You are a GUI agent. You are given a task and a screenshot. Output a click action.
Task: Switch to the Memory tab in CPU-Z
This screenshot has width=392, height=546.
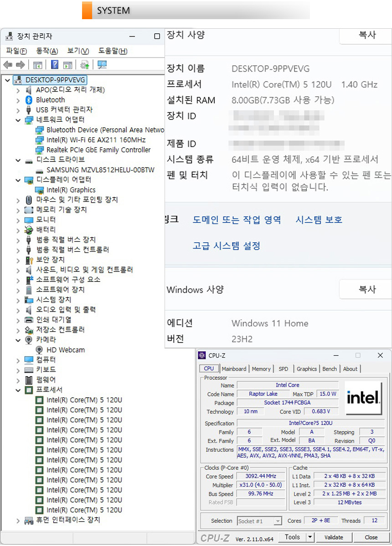[261, 369]
